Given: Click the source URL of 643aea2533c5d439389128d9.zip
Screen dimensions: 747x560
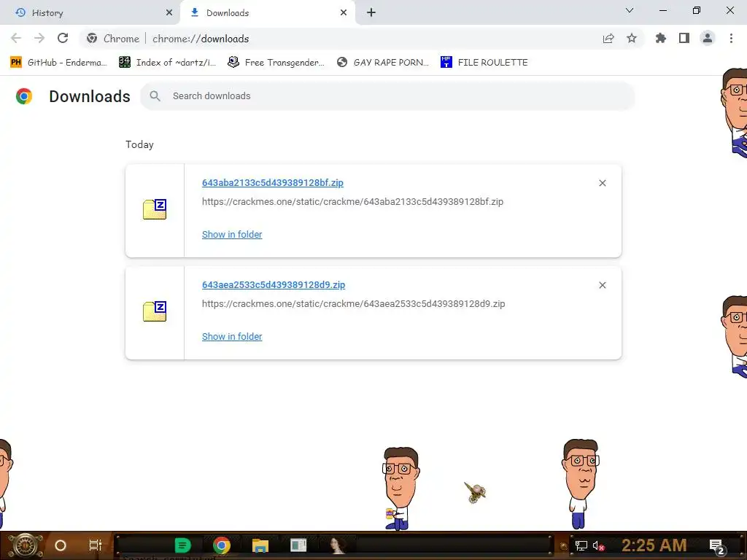Looking at the screenshot, I should [354, 304].
